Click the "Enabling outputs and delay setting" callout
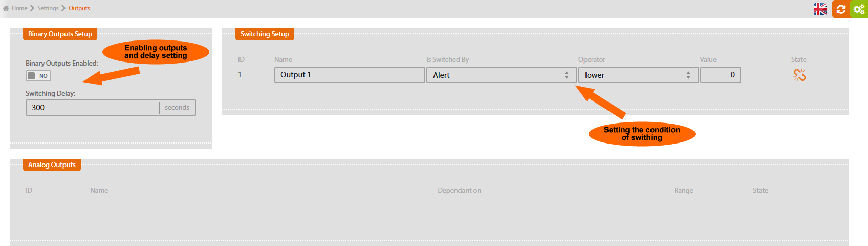 tap(156, 52)
